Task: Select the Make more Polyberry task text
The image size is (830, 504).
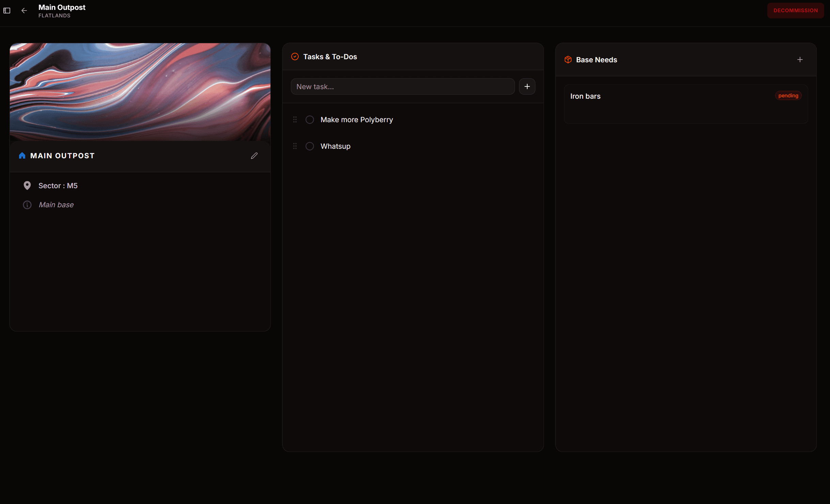Action: [x=357, y=120]
